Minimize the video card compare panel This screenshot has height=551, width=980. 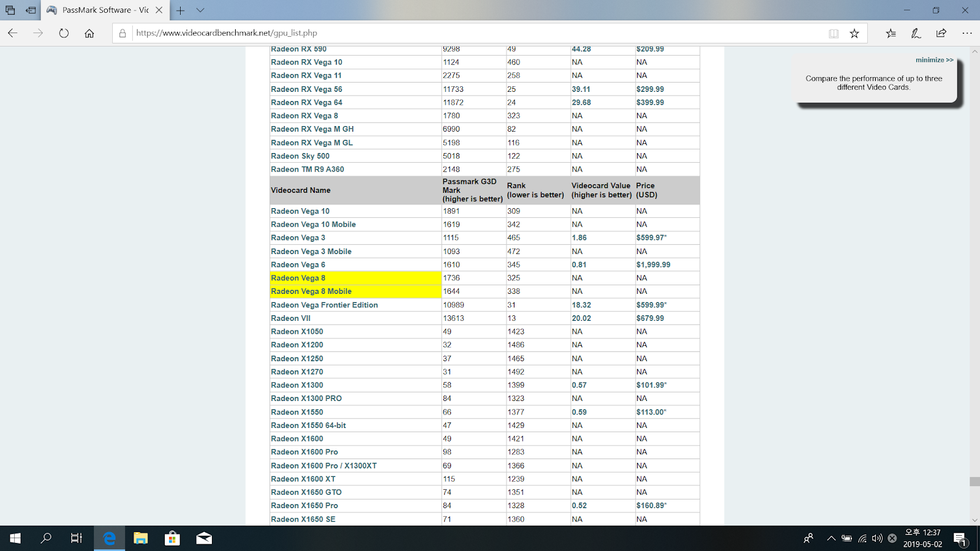coord(934,60)
